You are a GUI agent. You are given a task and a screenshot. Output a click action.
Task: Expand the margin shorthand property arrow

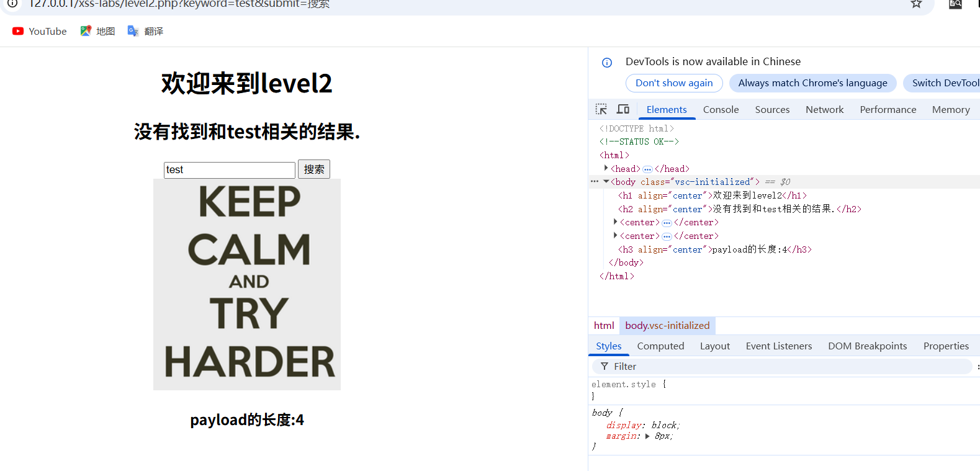click(x=647, y=436)
